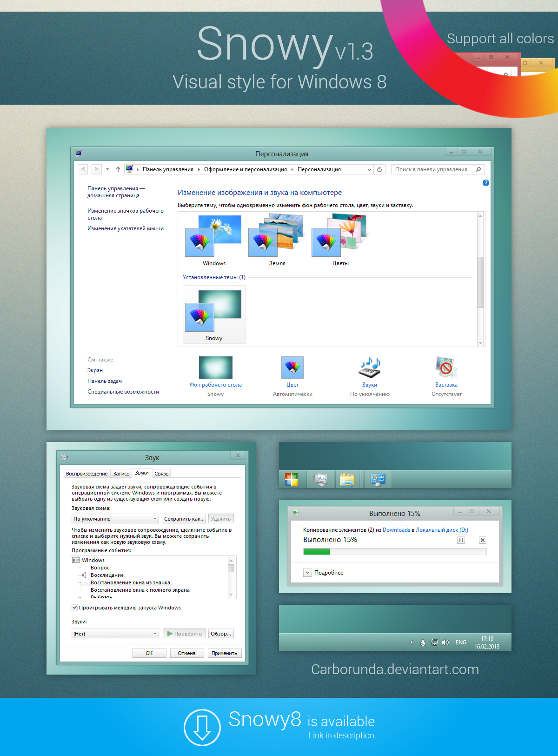Open Заставка screensaver settings icon
The height and width of the screenshot is (756, 558).
point(446,368)
